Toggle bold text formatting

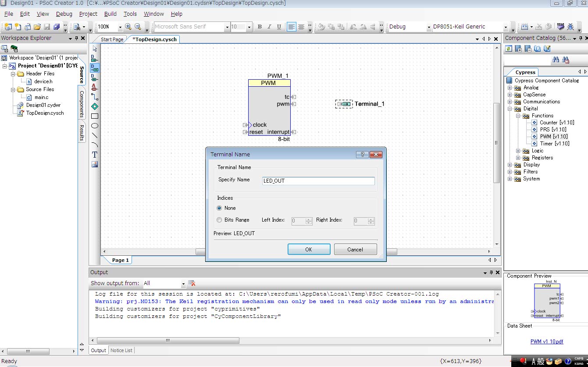pyautogui.click(x=260, y=27)
